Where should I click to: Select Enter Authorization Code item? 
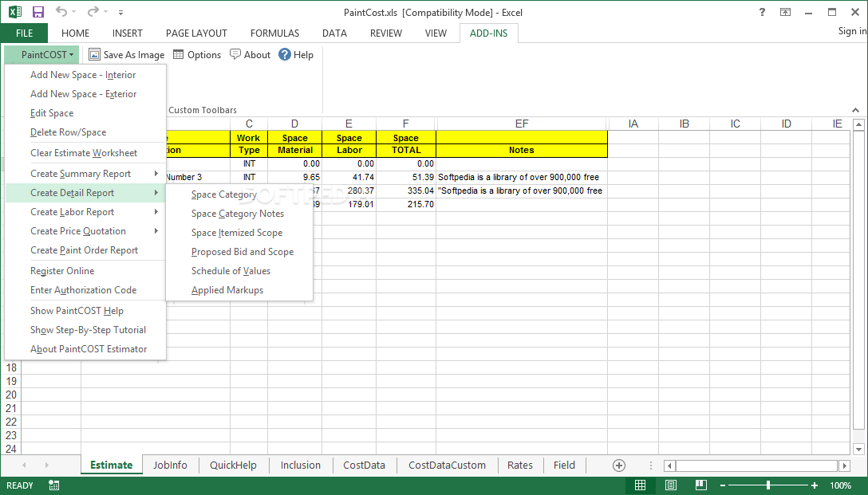tap(85, 290)
